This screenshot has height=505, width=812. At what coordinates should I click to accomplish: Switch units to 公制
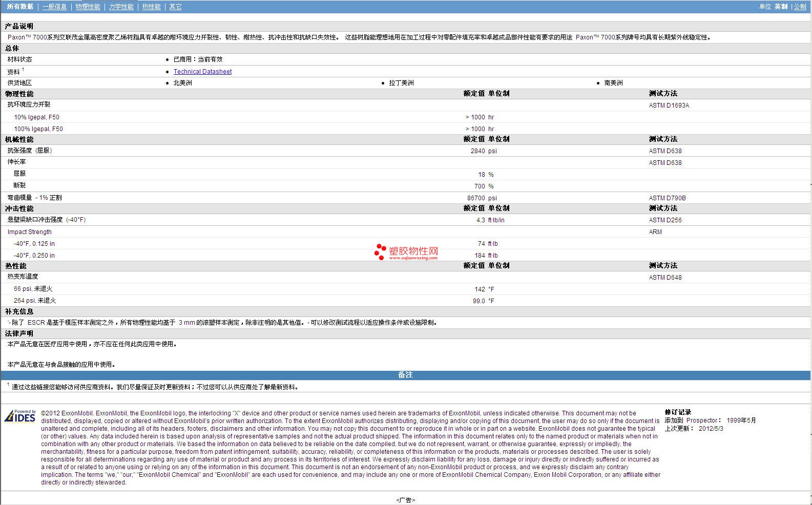(x=800, y=7)
